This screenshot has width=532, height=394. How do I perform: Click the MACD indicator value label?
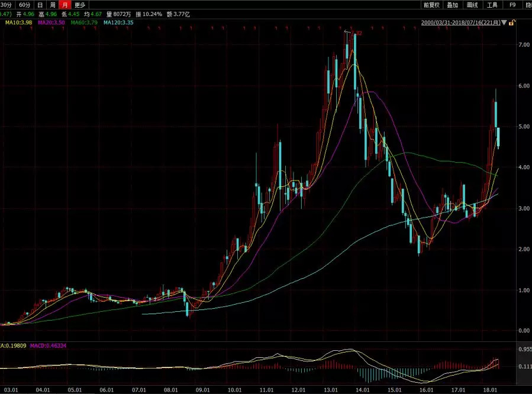53,345
